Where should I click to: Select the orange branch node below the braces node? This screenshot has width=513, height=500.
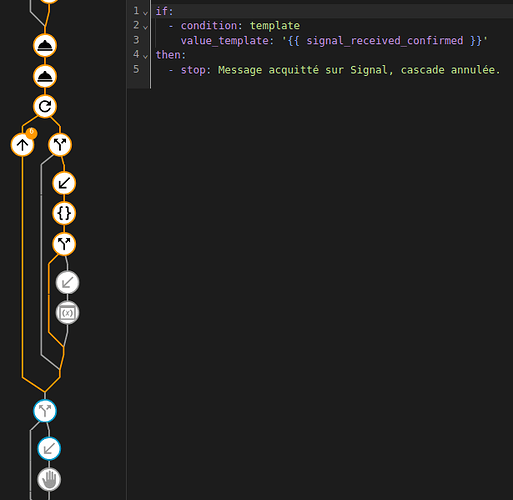click(64, 244)
